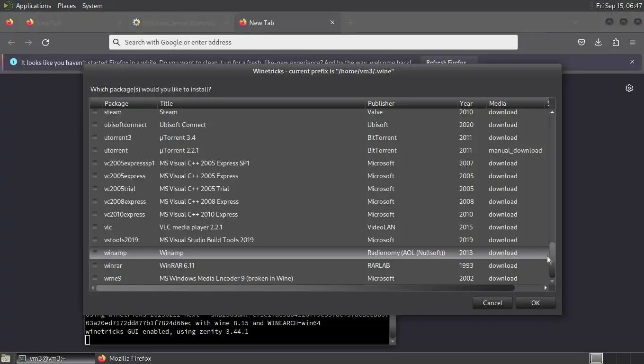Viewport: 644px width, 364px height.
Task: Open a new Firefox tab with plus
Action: pyautogui.click(x=350, y=22)
